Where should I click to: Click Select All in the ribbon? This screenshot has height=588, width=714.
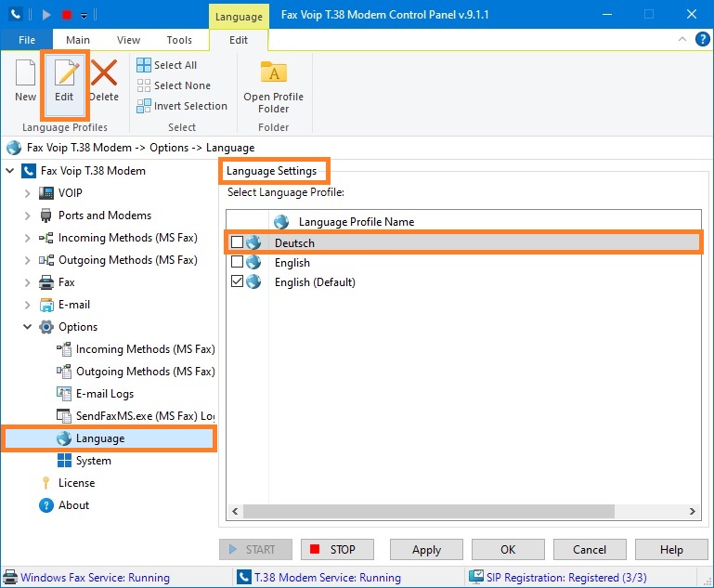pyautogui.click(x=166, y=65)
